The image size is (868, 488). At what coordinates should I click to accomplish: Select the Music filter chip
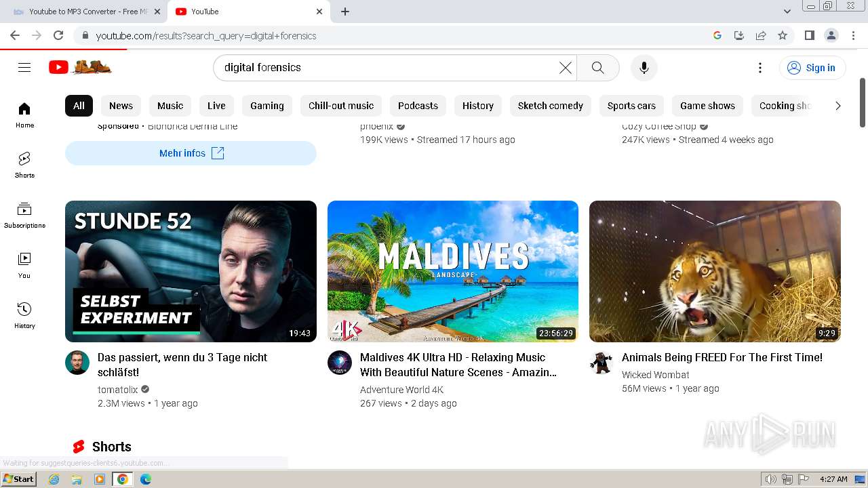click(170, 106)
